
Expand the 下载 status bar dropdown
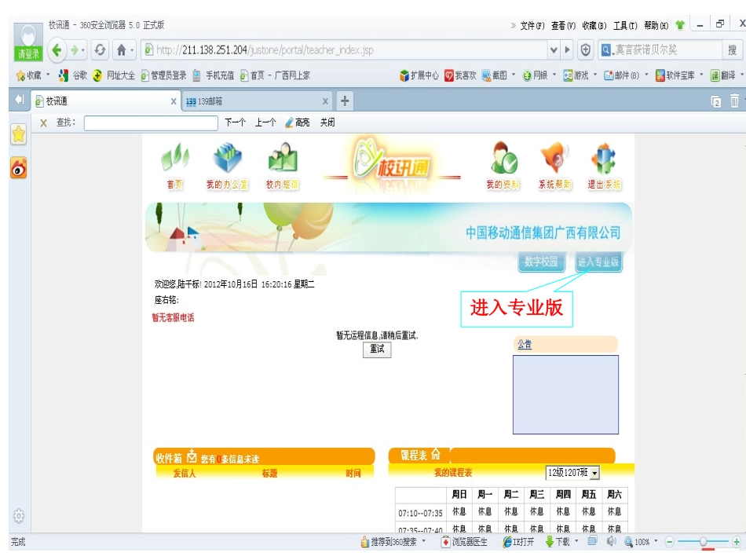click(576, 541)
